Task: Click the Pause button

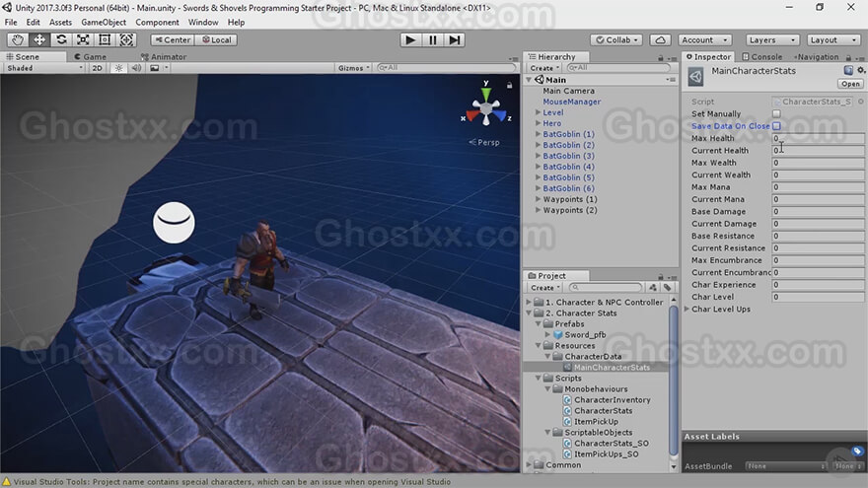Action: 432,39
